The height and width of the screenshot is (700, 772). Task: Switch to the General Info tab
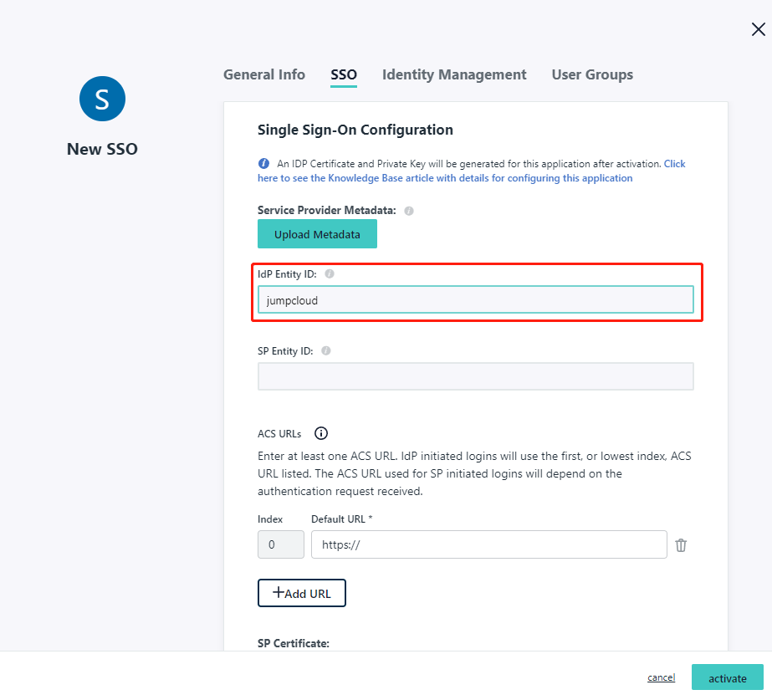[264, 74]
